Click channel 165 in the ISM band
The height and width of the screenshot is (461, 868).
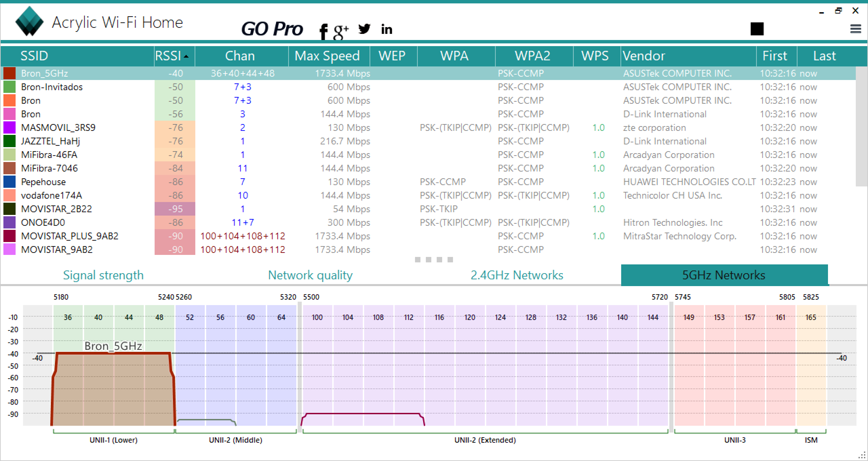(x=811, y=317)
